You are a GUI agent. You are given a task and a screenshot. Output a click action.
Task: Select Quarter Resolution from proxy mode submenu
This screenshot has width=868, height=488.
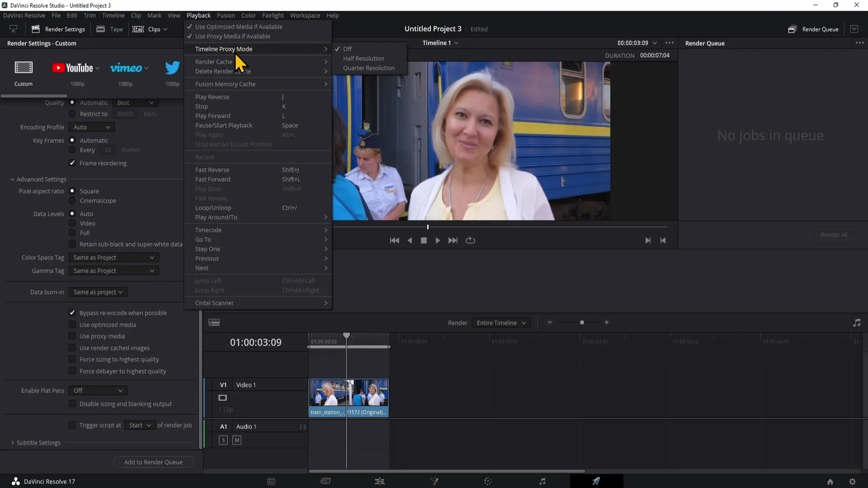tap(369, 67)
